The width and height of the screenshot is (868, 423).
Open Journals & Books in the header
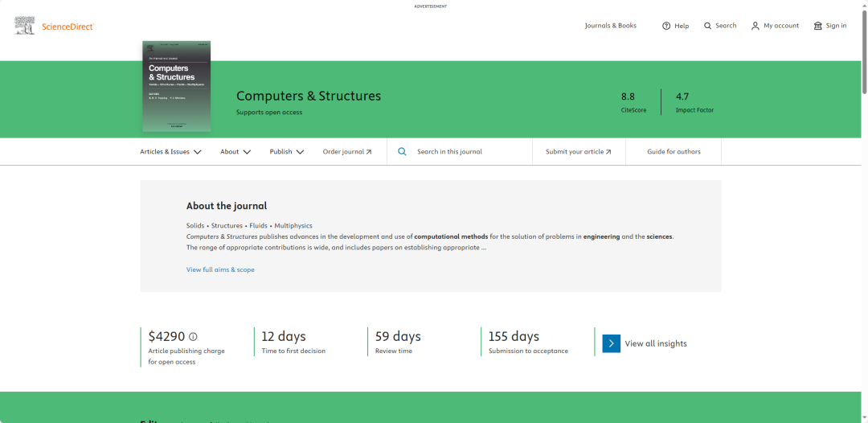611,26
